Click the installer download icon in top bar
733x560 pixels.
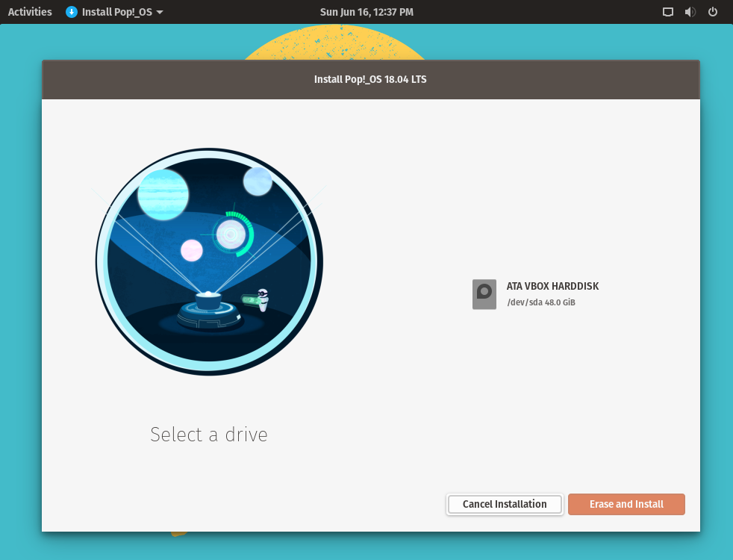pyautogui.click(x=72, y=12)
